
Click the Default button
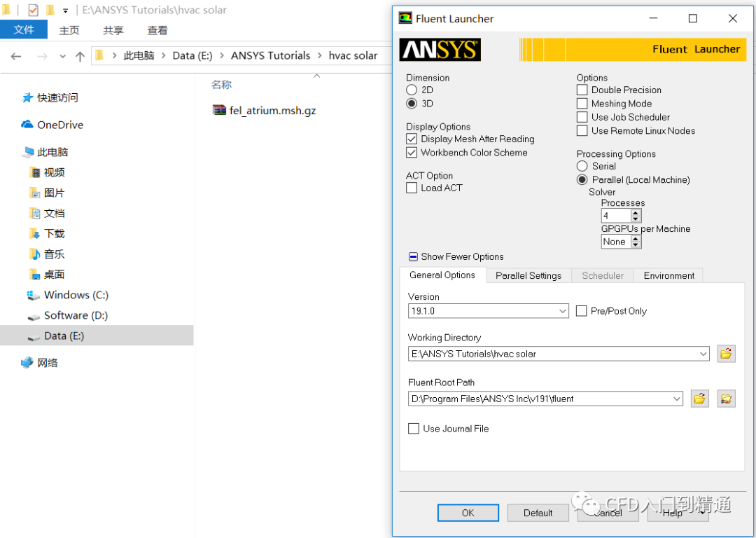pyautogui.click(x=538, y=513)
